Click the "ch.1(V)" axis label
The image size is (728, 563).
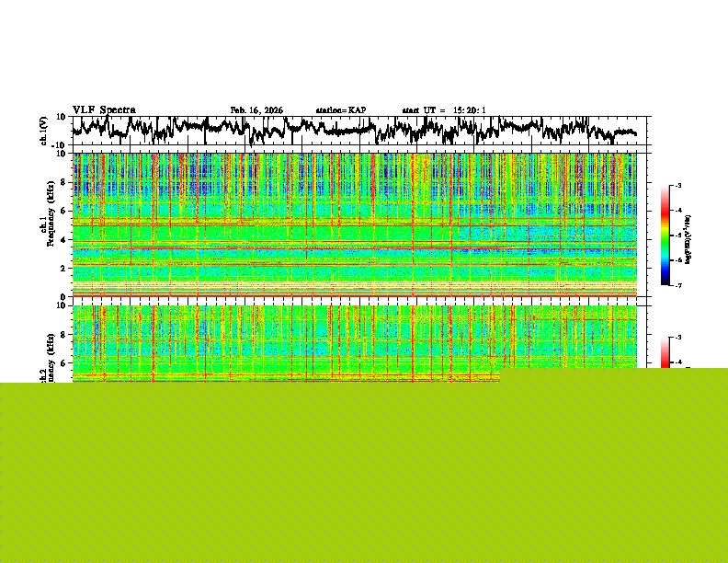(44, 131)
